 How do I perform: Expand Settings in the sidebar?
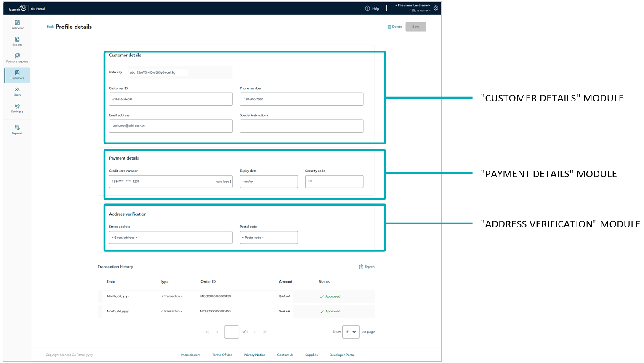[17, 109]
